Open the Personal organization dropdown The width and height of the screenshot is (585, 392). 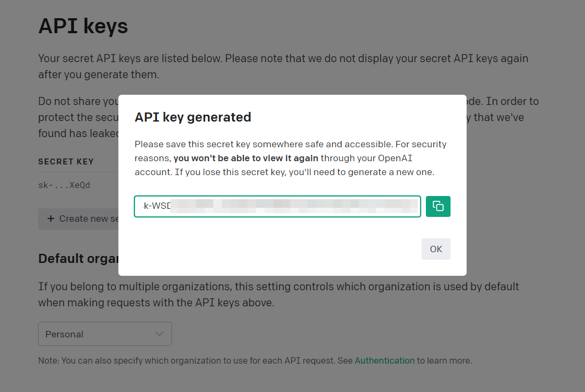104,334
